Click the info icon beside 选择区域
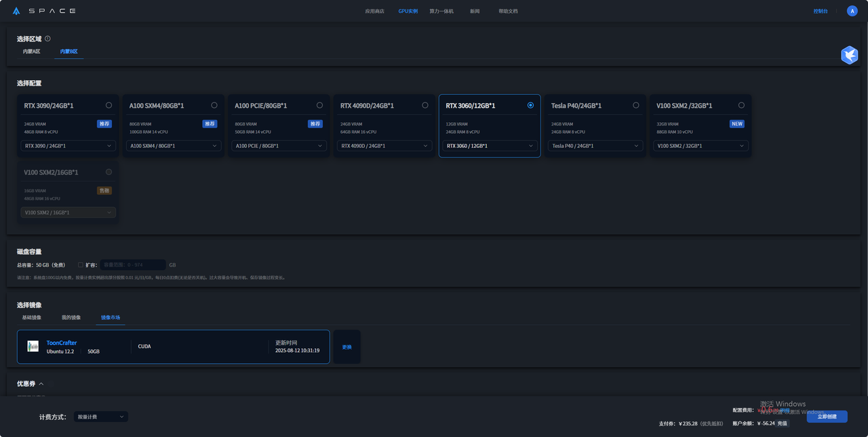868x437 pixels. [47, 39]
